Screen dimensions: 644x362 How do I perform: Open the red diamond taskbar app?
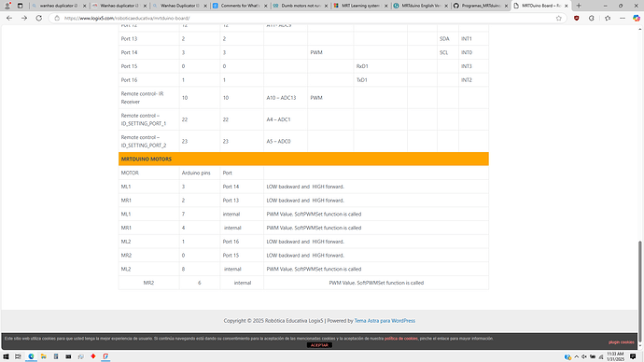pyautogui.click(x=93, y=356)
